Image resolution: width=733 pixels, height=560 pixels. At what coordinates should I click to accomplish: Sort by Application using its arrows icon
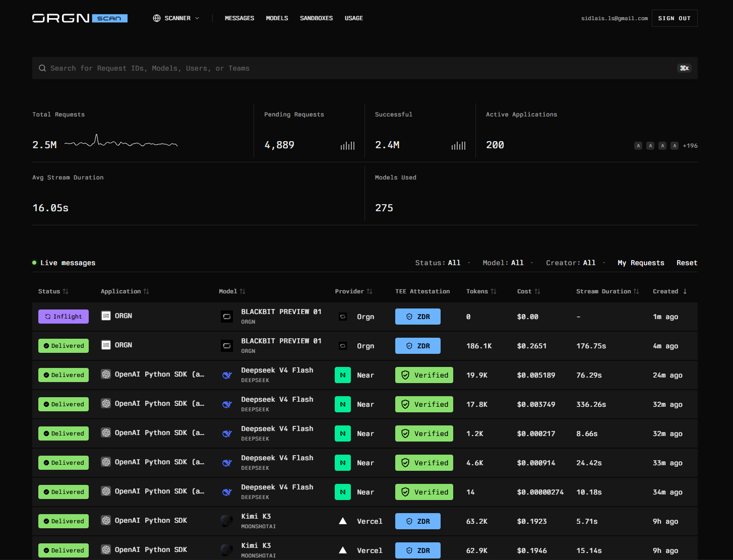tap(146, 291)
